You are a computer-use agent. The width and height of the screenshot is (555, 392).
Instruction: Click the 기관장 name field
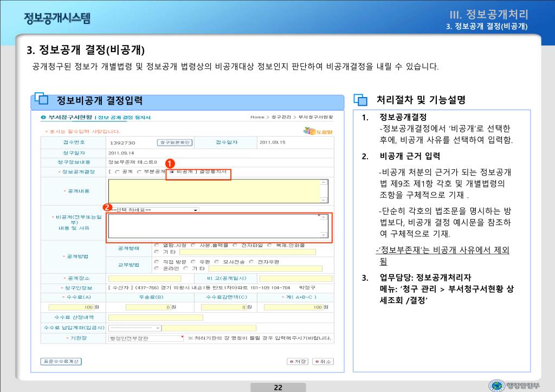click(x=146, y=338)
